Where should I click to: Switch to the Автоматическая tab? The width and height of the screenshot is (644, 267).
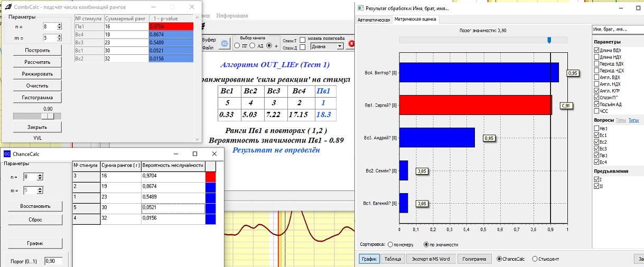(374, 20)
